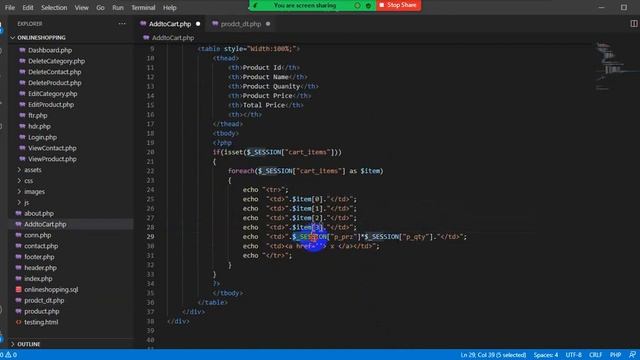
Task: Click unsaved dot on AddtoCart.php tab
Action: click(x=198, y=24)
